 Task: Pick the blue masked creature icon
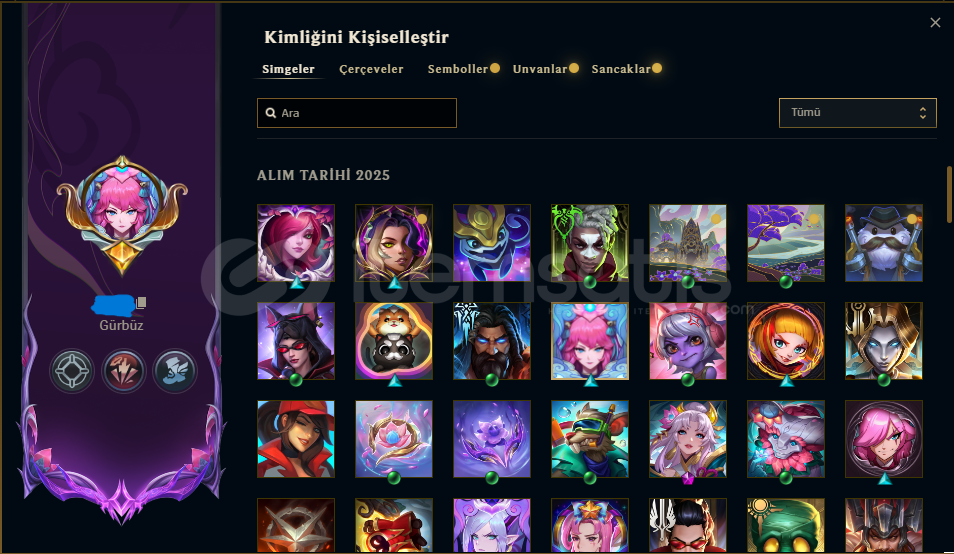pos(492,243)
